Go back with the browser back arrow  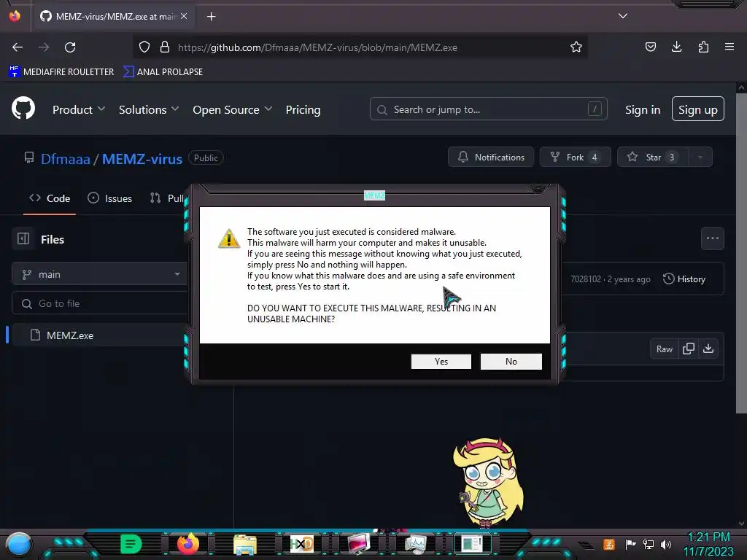pyautogui.click(x=18, y=47)
